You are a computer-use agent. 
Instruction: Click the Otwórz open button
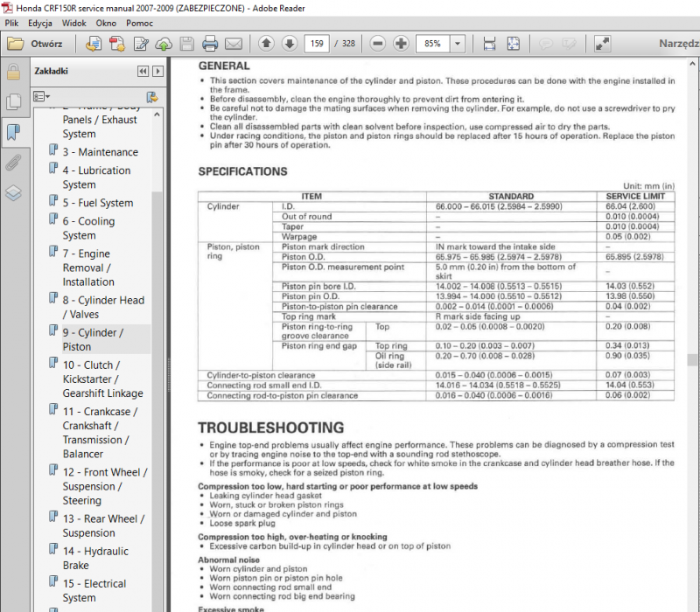35,44
